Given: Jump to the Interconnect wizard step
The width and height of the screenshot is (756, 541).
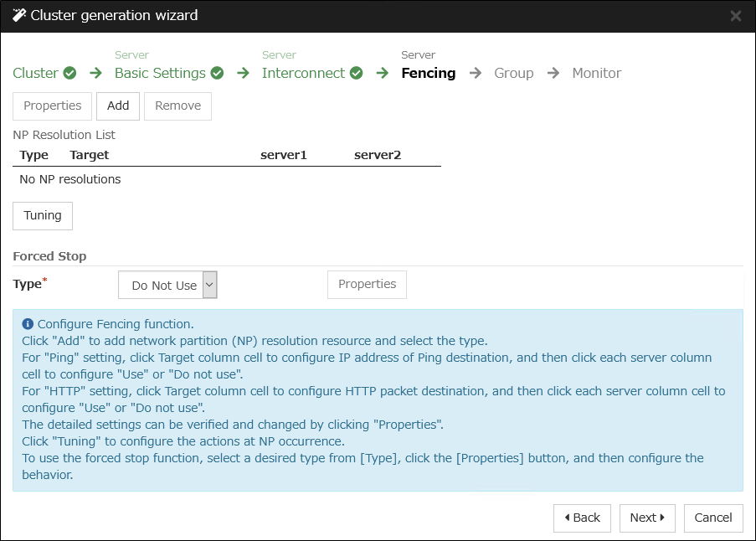Looking at the screenshot, I should tap(303, 73).
